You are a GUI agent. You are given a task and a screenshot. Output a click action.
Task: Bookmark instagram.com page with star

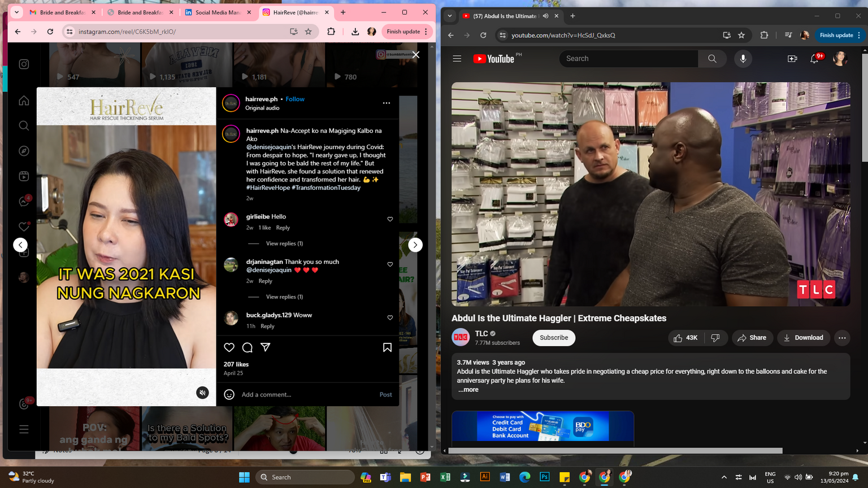(309, 32)
